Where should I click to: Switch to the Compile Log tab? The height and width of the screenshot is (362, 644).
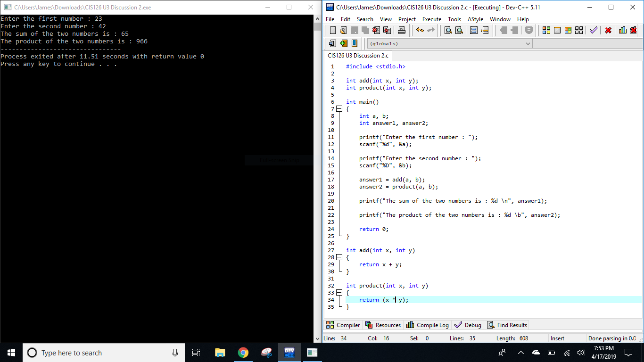pos(428,325)
